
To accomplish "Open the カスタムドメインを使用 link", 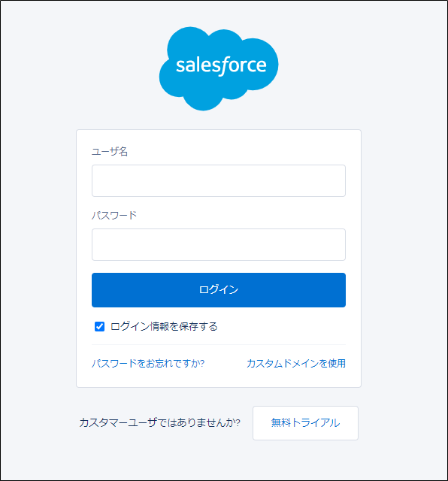I will coord(296,364).
